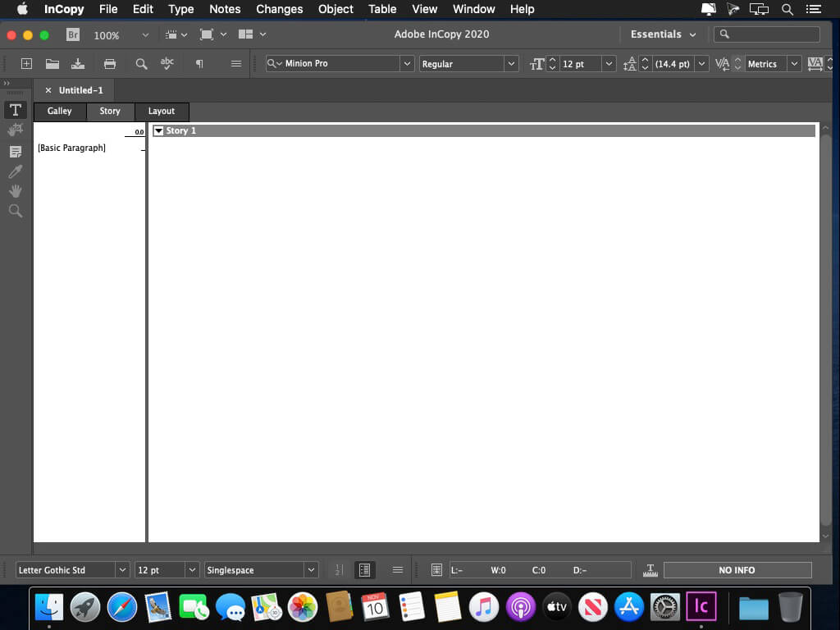Open a document using the folder icon
840x630 pixels.
pos(52,63)
